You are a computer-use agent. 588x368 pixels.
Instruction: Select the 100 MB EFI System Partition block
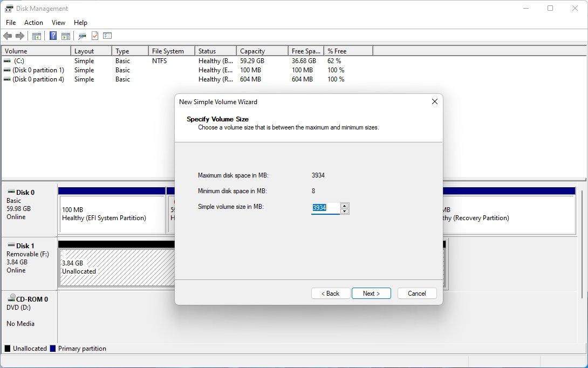(112, 214)
